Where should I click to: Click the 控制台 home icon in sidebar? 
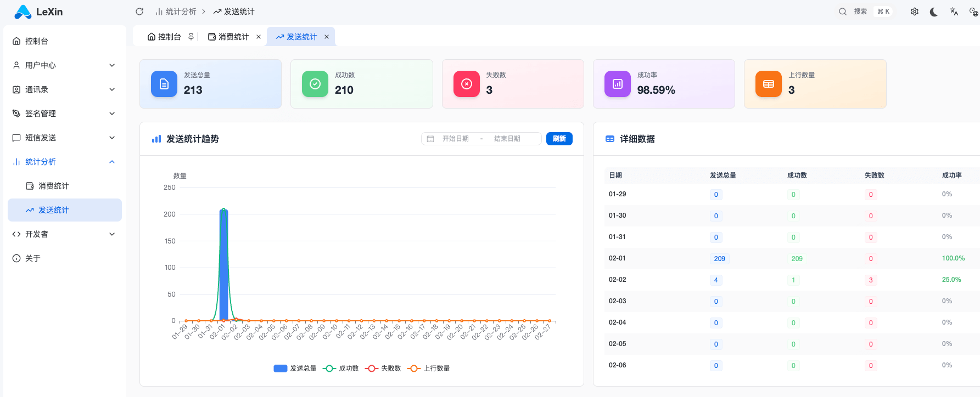click(x=16, y=41)
